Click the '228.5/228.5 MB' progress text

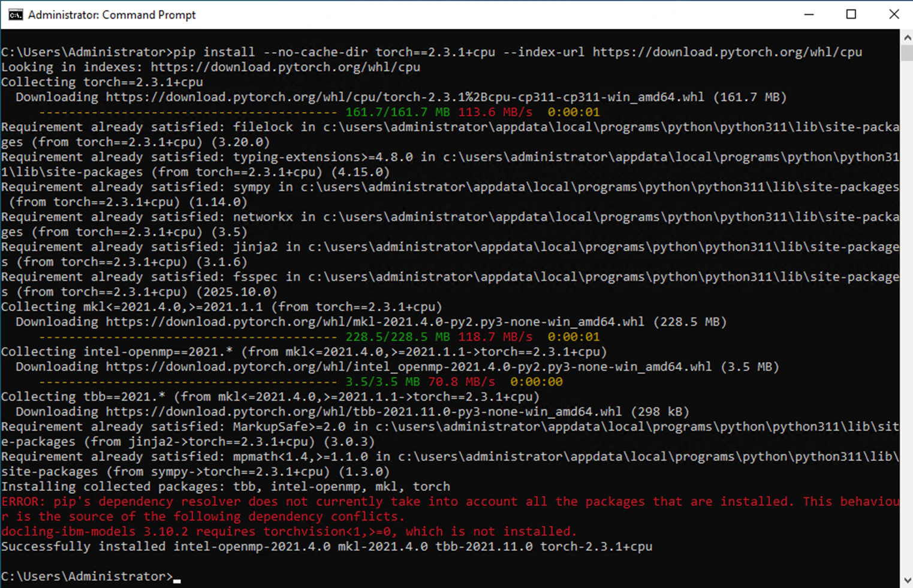tap(397, 337)
